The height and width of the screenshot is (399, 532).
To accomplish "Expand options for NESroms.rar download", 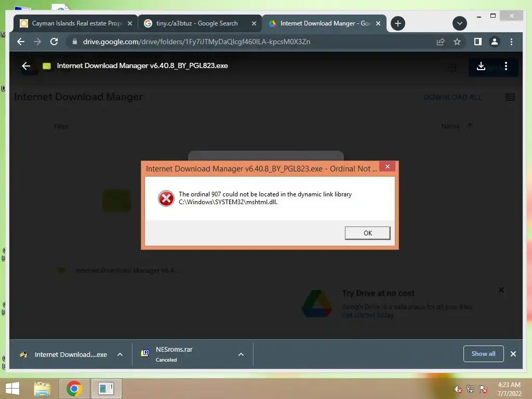I will (x=241, y=354).
